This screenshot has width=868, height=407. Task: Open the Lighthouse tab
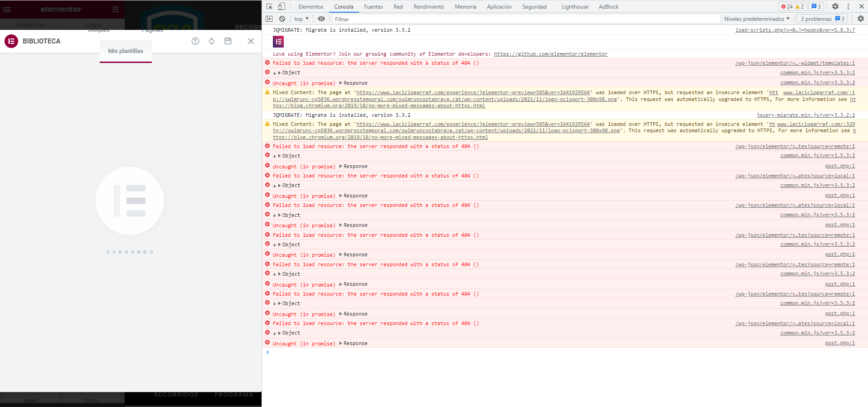[575, 7]
